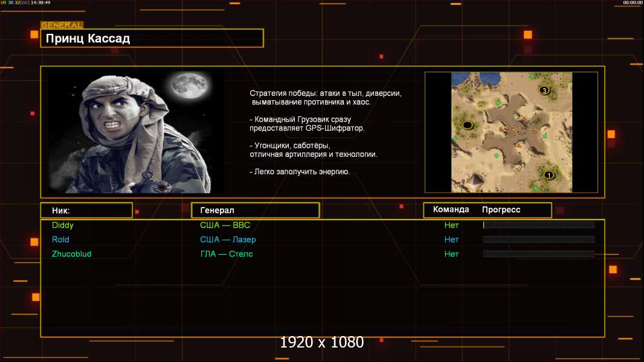The image size is (644, 362).
Task: Click the pyramid on the map preview
Action: [477, 180]
